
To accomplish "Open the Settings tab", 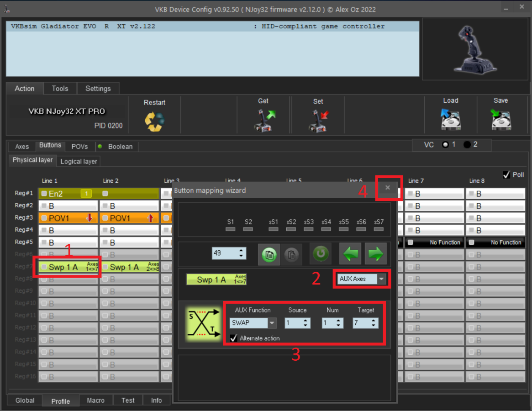I will pyautogui.click(x=98, y=89).
